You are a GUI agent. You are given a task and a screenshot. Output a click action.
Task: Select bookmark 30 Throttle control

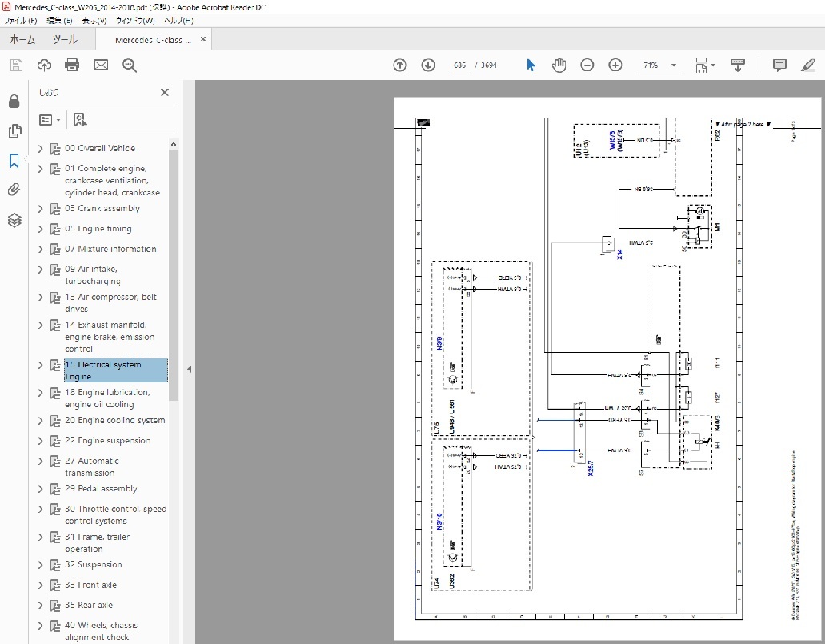115,515
